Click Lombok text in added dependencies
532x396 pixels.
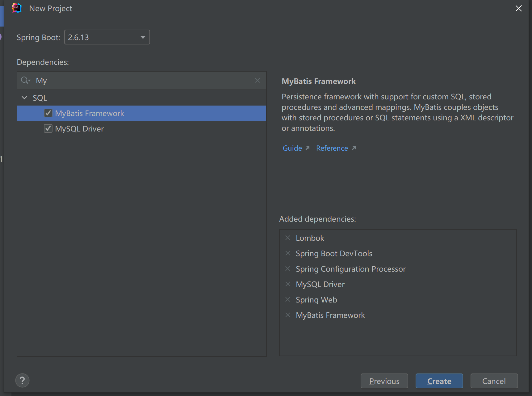click(310, 238)
